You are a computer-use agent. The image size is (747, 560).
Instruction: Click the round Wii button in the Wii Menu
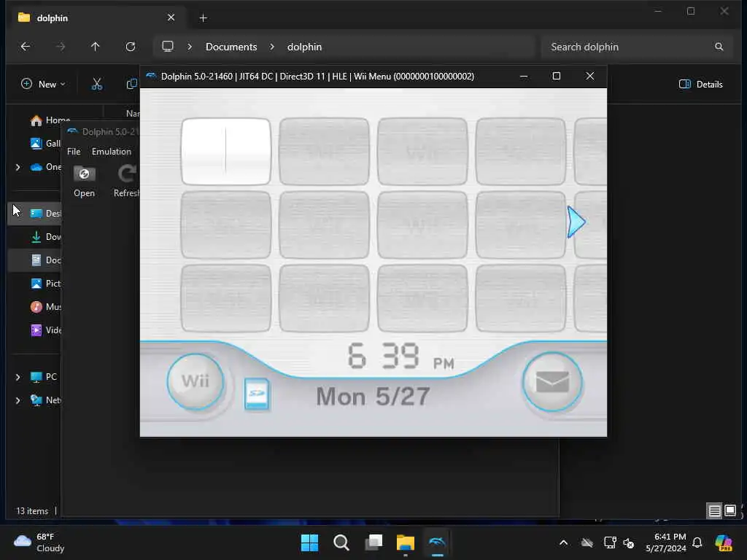[196, 381]
